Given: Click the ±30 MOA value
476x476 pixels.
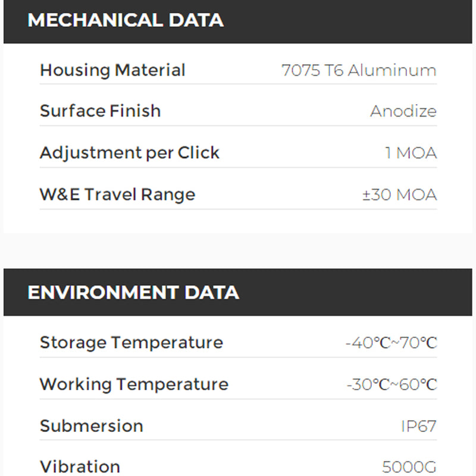Looking at the screenshot, I should click(x=399, y=195).
